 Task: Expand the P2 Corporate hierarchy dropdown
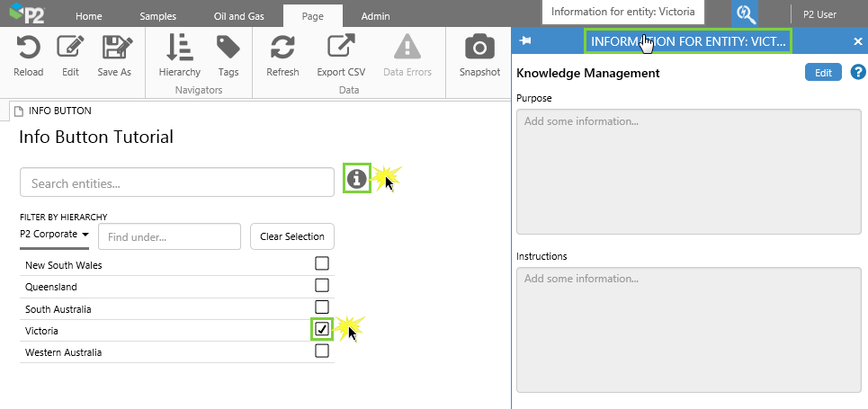pos(55,235)
